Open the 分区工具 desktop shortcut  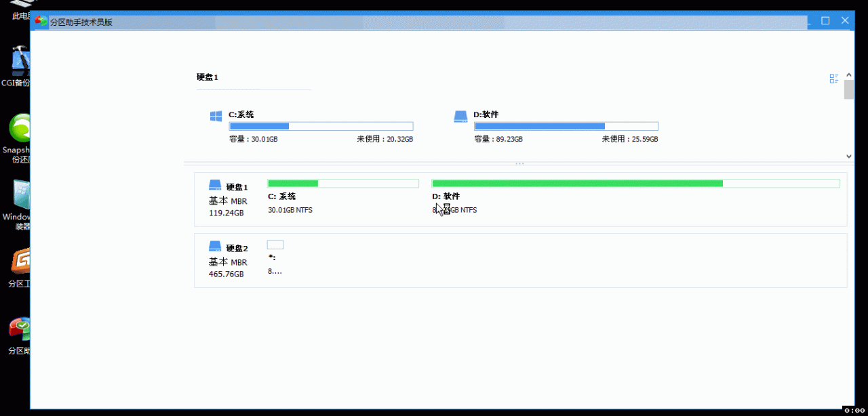[x=18, y=269]
